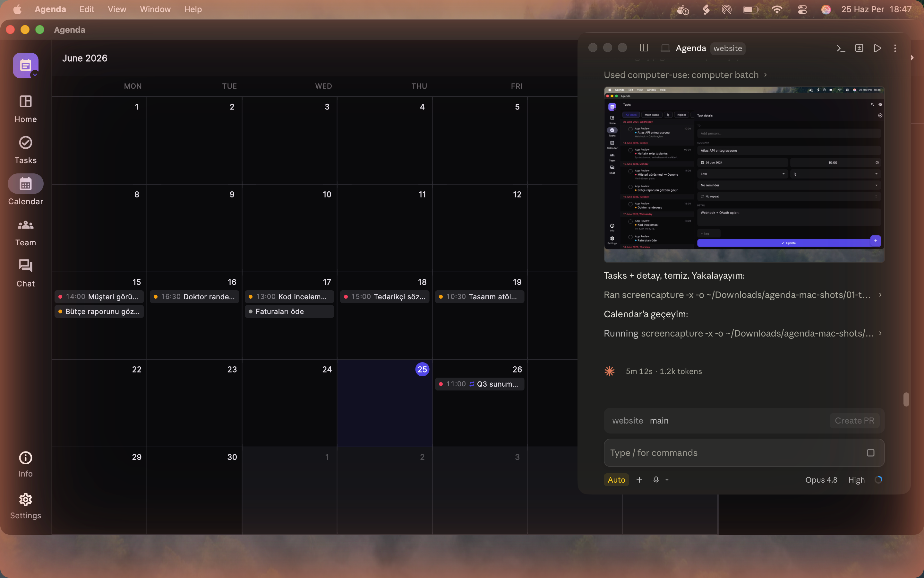The image size is (924, 578).
Task: Open the Team section in sidebar
Action: pos(26,232)
